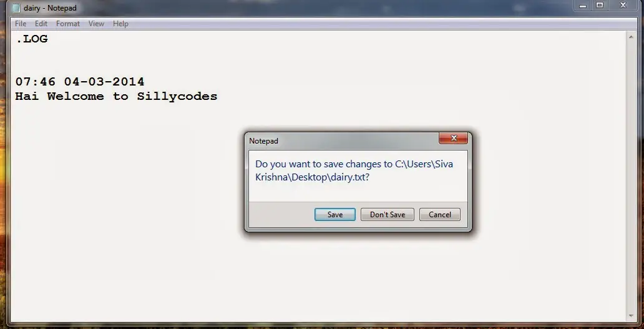Click the scrollbar up arrow
Viewport: 644px width, 329px height.
tap(632, 37)
